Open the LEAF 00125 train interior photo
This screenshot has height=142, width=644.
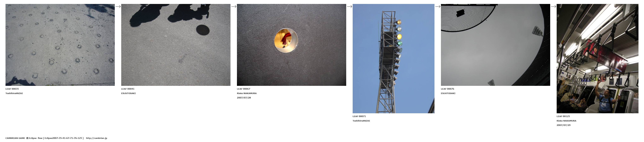click(x=597, y=59)
